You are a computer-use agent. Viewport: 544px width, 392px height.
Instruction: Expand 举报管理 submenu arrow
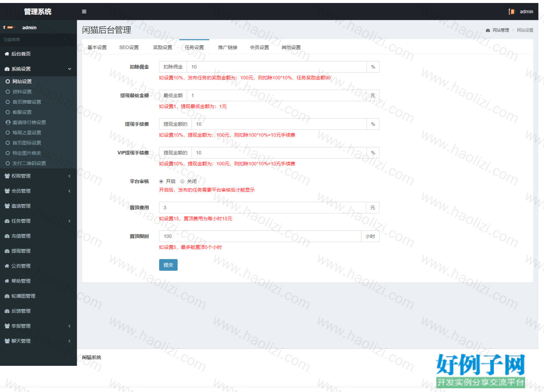tap(70, 326)
